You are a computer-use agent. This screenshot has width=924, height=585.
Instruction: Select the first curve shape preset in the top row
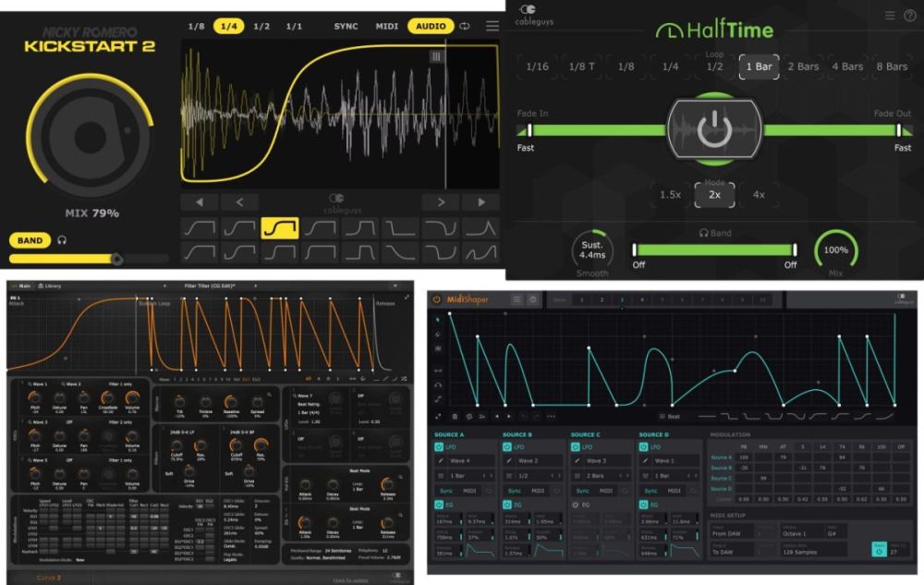coord(200,228)
